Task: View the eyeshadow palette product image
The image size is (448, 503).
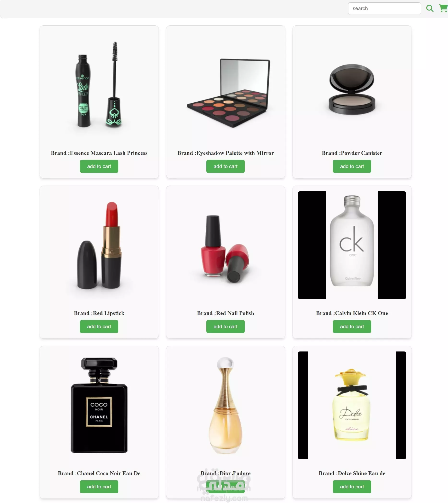Action: pos(225,85)
